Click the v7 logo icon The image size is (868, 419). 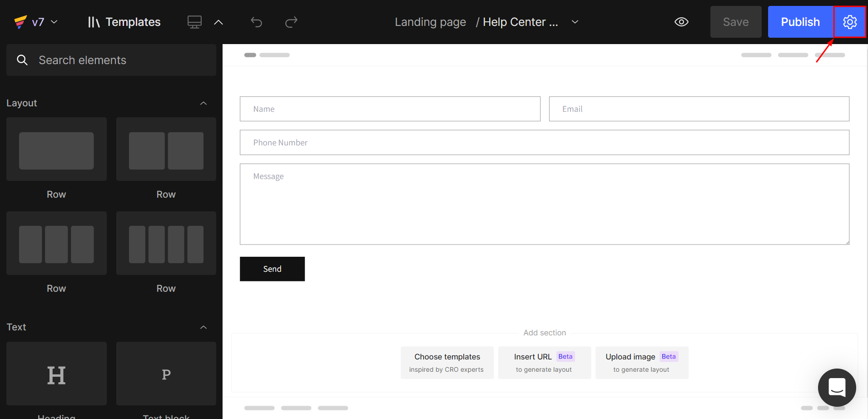20,21
